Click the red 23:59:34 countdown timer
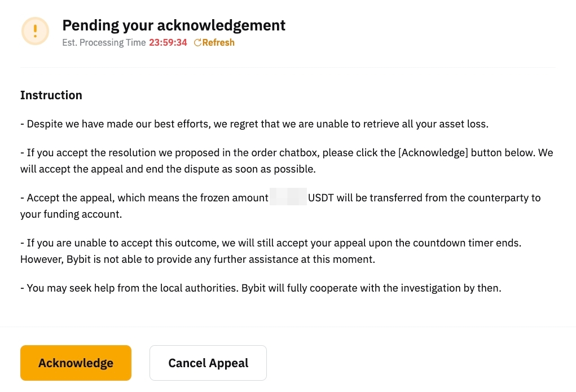This screenshot has width=576, height=392. pyautogui.click(x=168, y=43)
